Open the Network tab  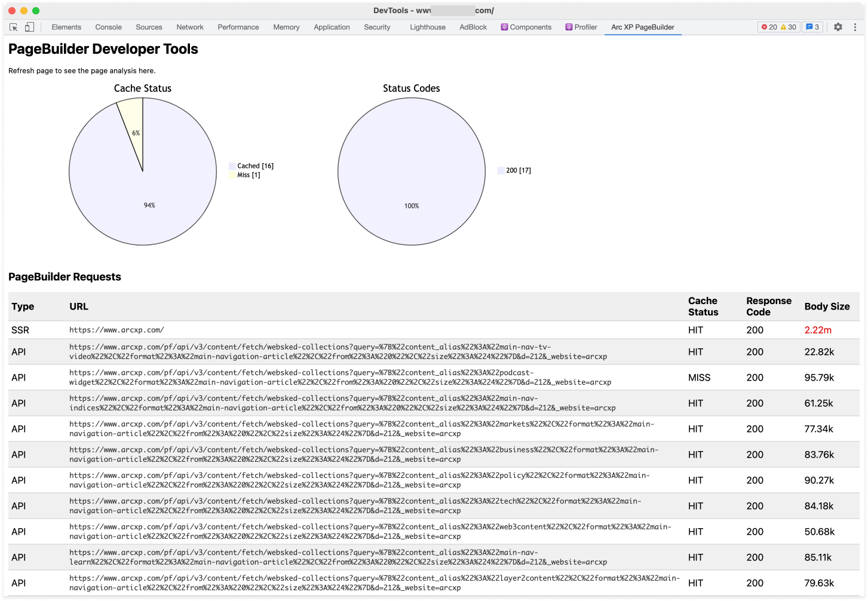(190, 27)
